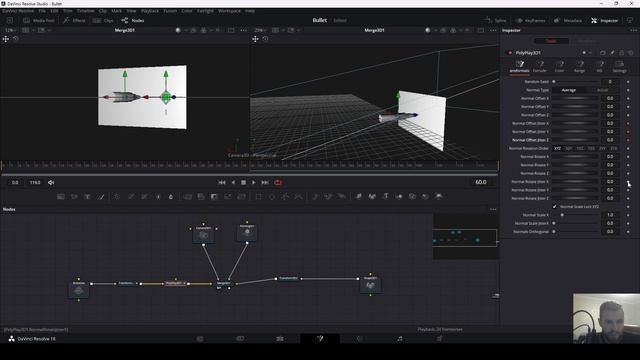Play forward

click(x=253, y=182)
